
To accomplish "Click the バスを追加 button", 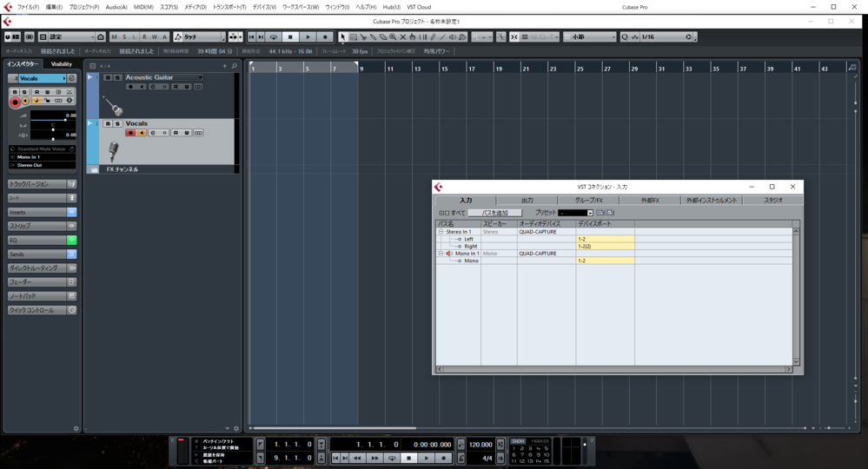I will (495, 213).
